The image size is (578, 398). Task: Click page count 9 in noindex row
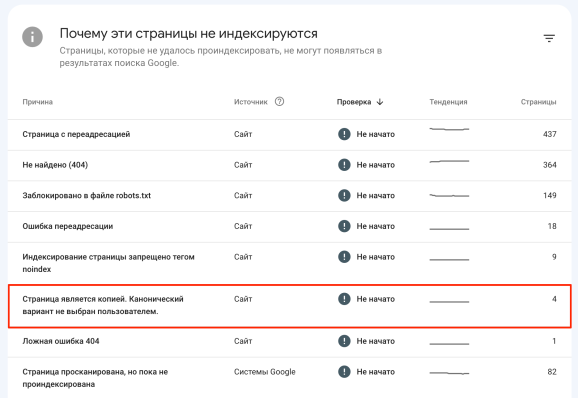click(554, 257)
